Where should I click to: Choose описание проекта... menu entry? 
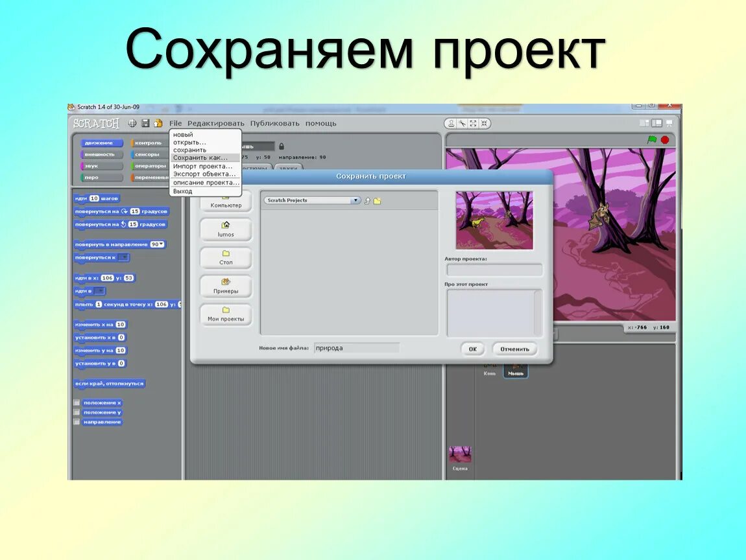pos(206,183)
